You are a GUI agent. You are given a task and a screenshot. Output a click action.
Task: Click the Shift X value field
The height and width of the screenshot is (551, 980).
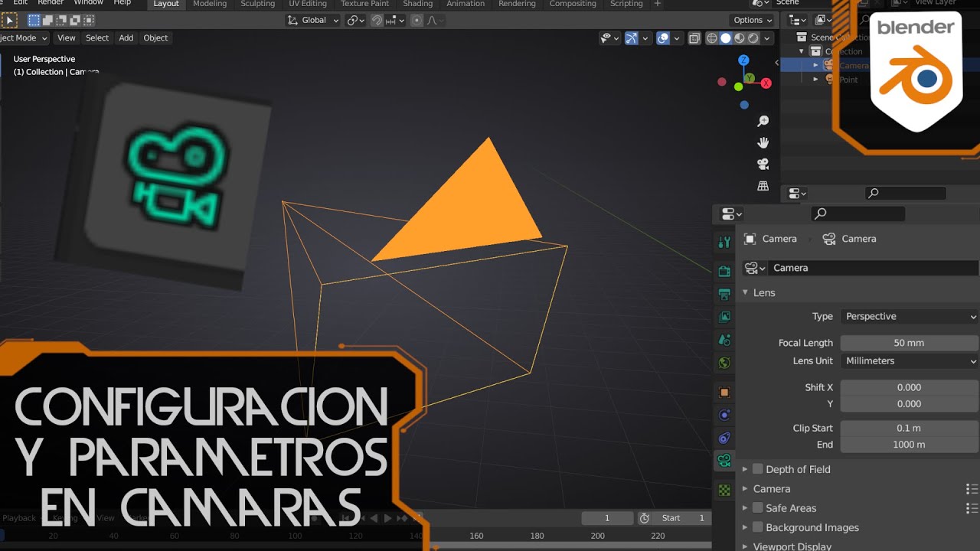[x=910, y=387]
